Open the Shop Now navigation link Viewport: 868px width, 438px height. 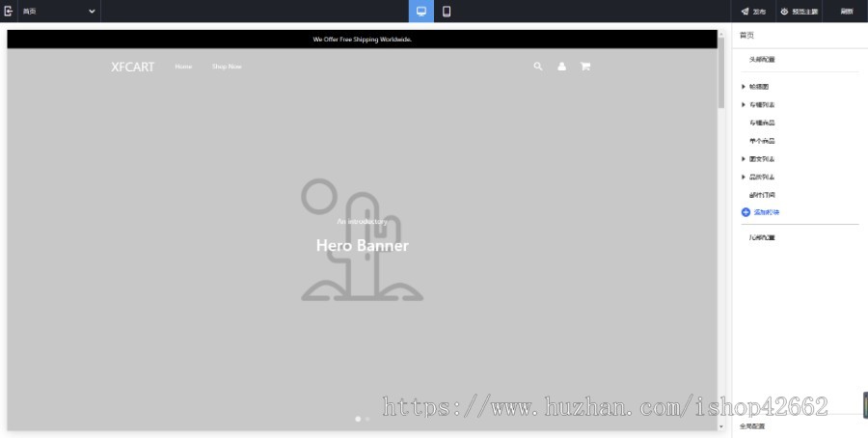tap(227, 67)
